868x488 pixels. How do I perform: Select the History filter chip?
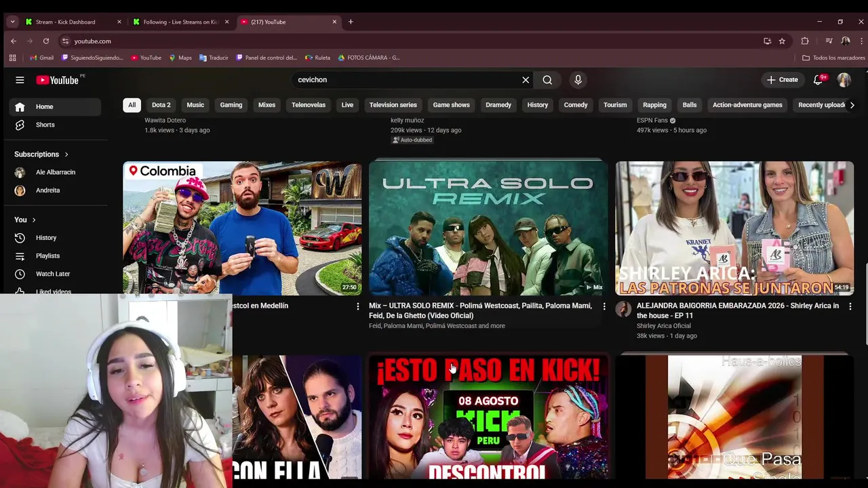538,105
